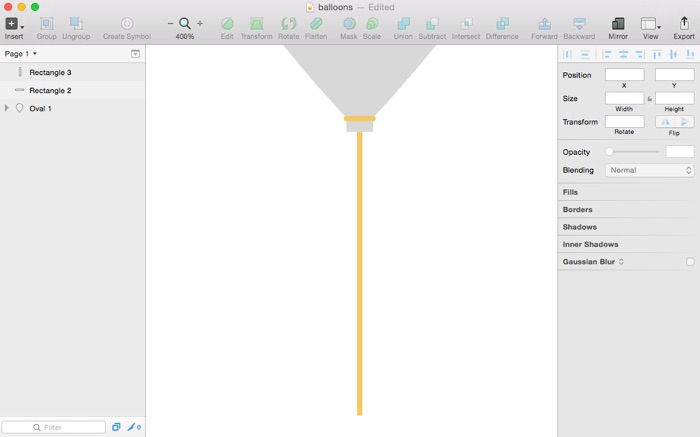Screen dimensions: 700x437
Task: Enable the Gaussian Blur checkbox
Action: point(690,262)
